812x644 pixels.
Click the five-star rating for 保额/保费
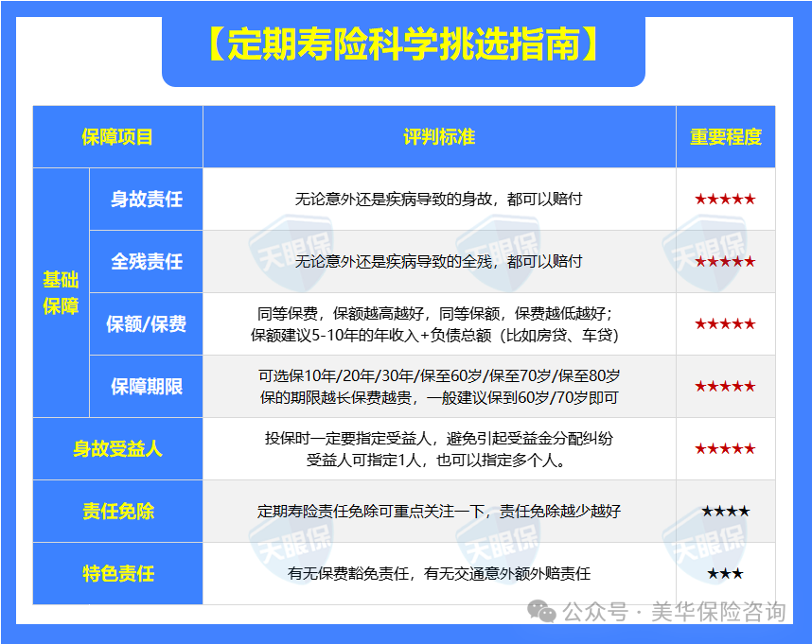coord(725,323)
